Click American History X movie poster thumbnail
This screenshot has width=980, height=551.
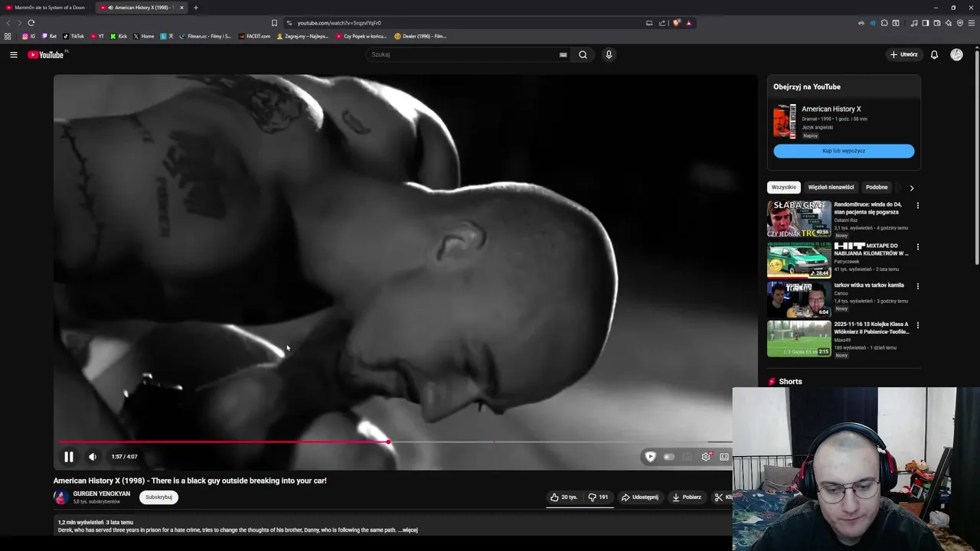[x=785, y=122]
